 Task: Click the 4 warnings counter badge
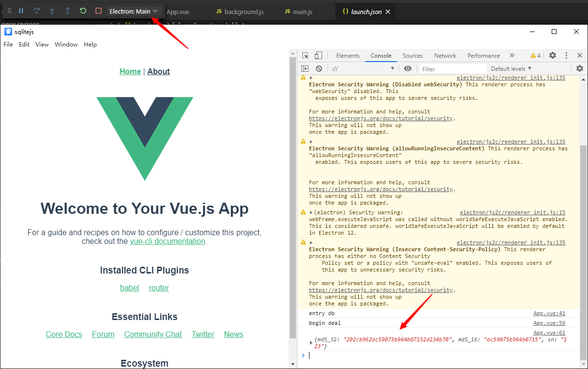click(x=535, y=56)
